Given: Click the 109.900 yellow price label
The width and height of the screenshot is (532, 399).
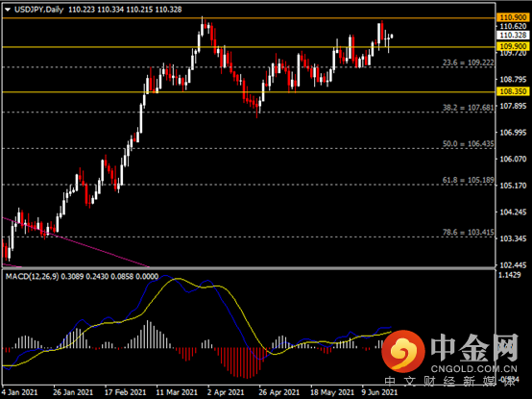Looking at the screenshot, I should coord(513,46).
